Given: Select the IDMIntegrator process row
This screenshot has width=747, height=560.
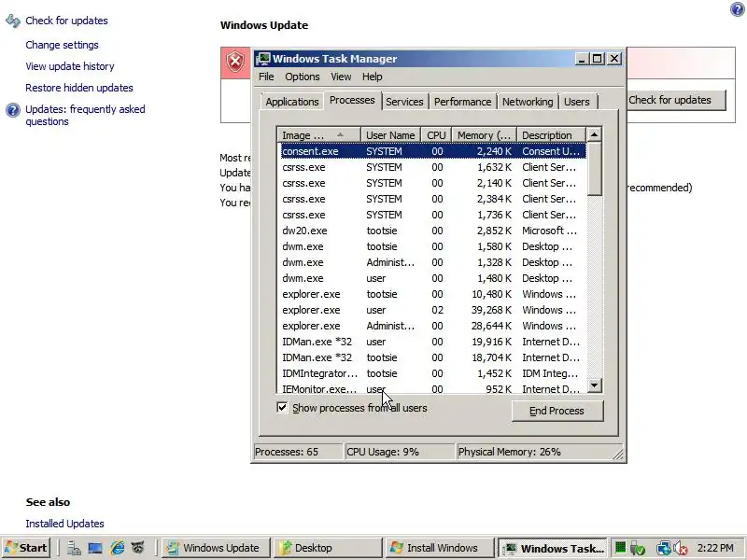Looking at the screenshot, I should click(x=432, y=373).
